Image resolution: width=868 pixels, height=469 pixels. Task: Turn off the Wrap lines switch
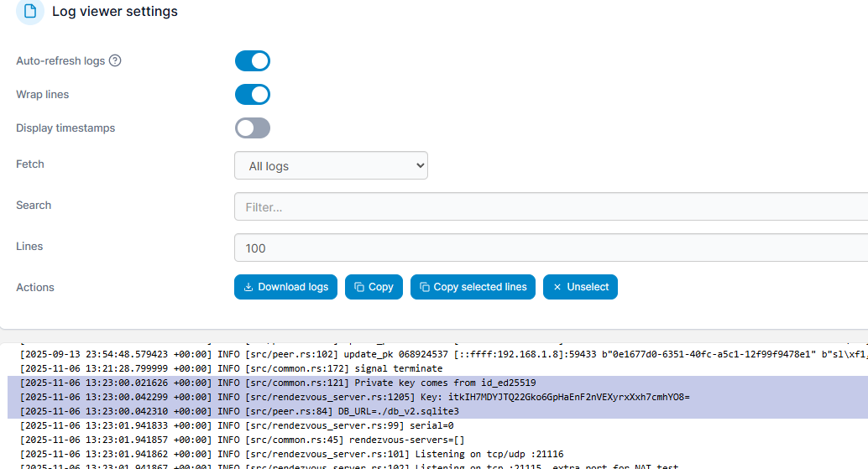coord(253,95)
